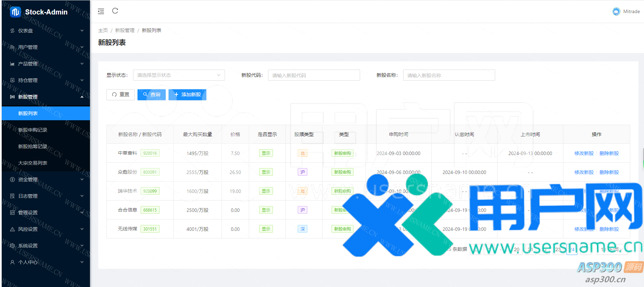
Task: Collapse the sidebar with the fold icon
Action: point(101,11)
